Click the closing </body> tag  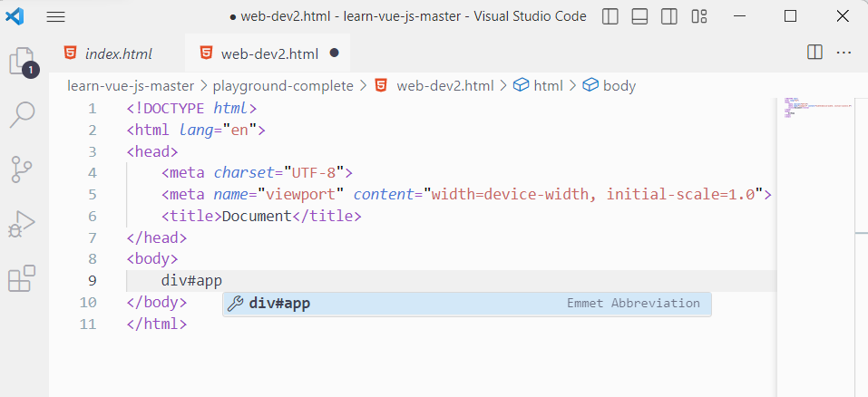pos(157,303)
